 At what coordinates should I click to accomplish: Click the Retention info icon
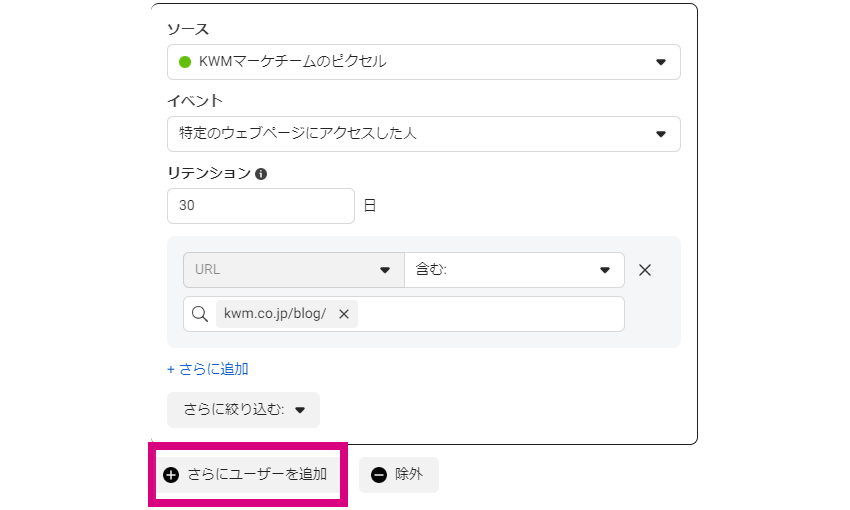[x=261, y=174]
